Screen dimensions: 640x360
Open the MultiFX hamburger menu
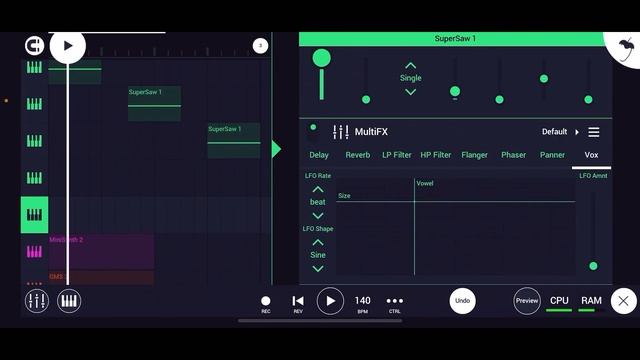coord(594,132)
